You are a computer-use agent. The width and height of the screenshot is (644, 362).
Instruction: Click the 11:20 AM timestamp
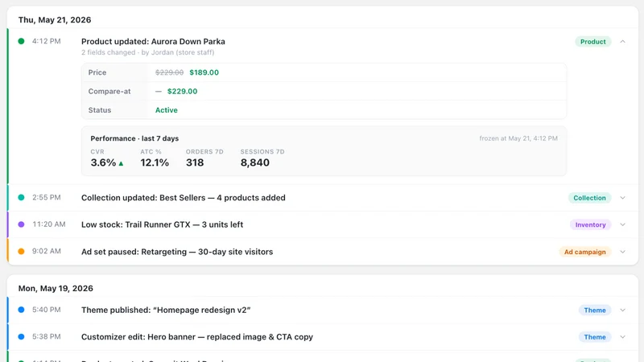[x=49, y=224]
